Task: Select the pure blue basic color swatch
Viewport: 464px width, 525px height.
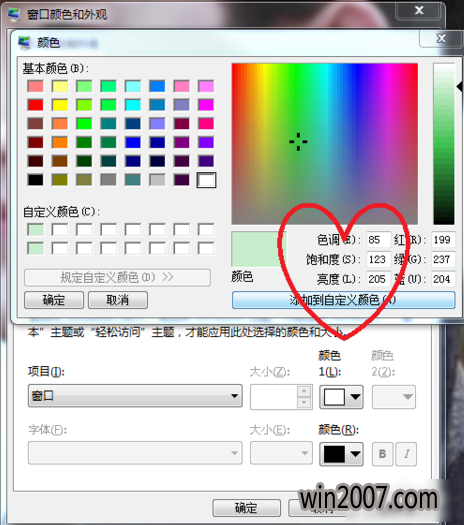Action: coord(133,142)
